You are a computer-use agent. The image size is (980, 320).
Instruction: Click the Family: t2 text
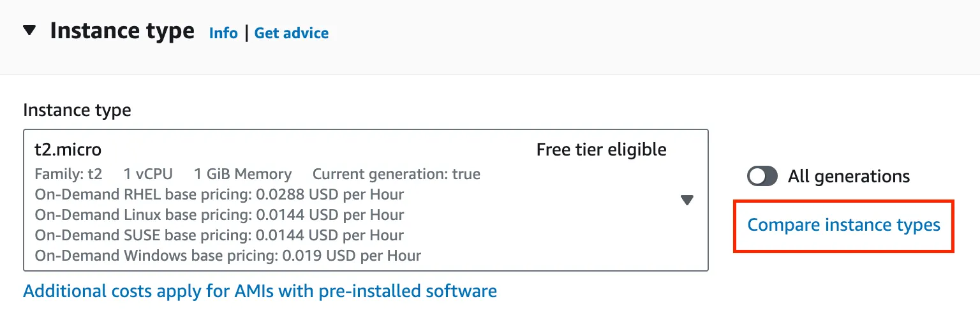pyautogui.click(x=68, y=174)
